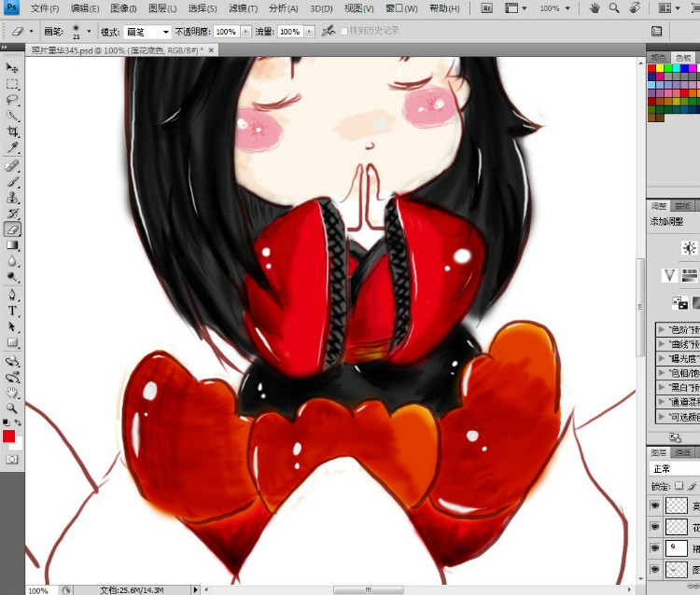Toggle lock transparent pixels
This screenshot has height=595, width=700.
click(x=679, y=486)
